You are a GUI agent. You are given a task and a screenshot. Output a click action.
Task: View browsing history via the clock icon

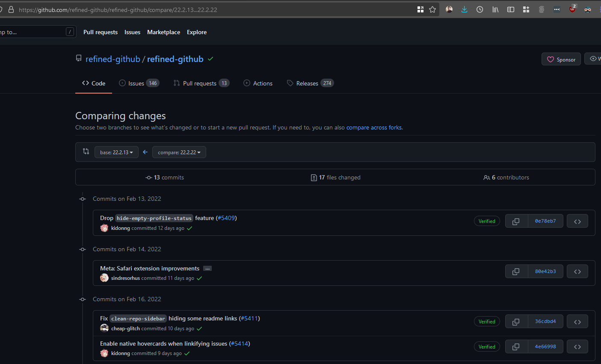480,9
